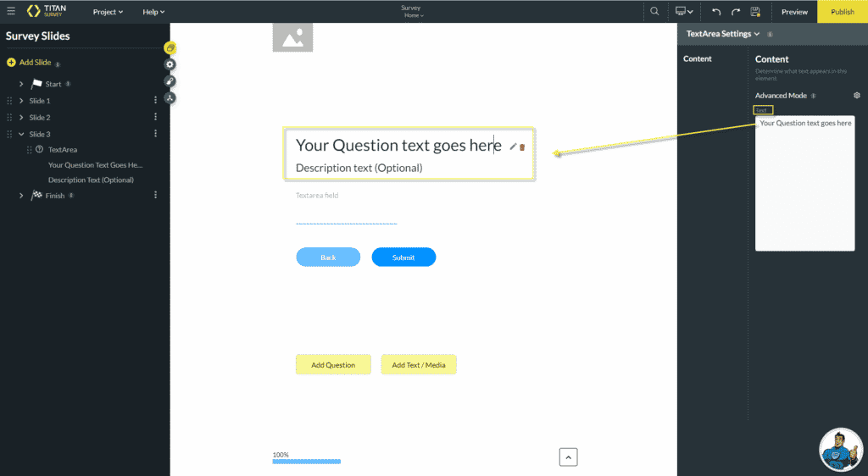This screenshot has width=868, height=476.
Task: Open the Slide 1 three-dot menu
Action: coord(156,100)
